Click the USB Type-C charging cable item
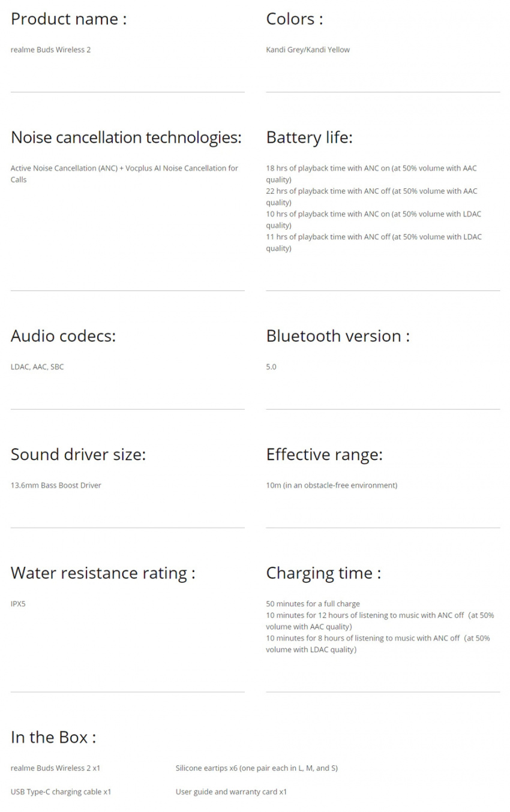 tap(61, 792)
